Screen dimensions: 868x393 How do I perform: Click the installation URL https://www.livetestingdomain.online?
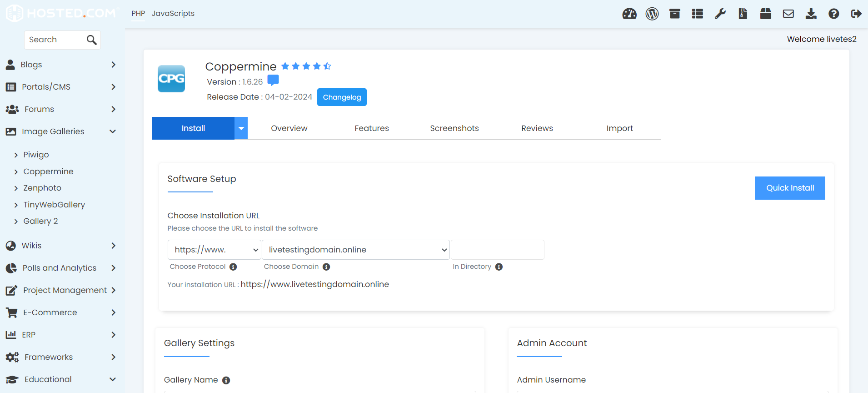[314, 284]
